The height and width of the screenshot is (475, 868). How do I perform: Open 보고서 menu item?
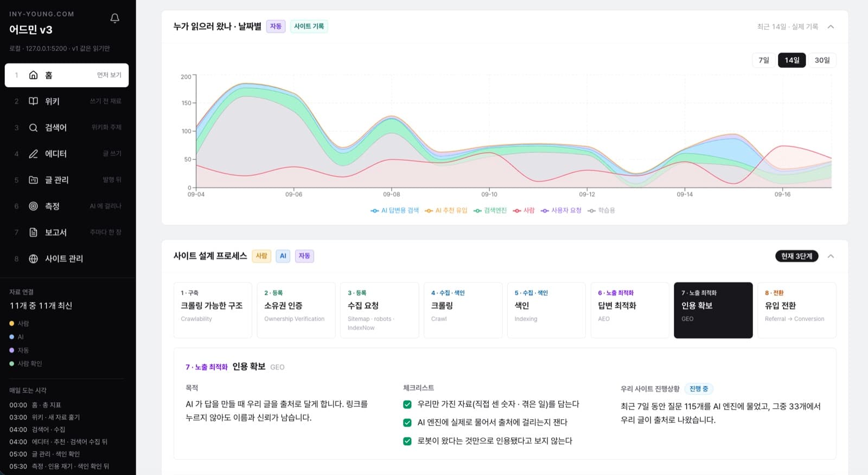[67, 232]
